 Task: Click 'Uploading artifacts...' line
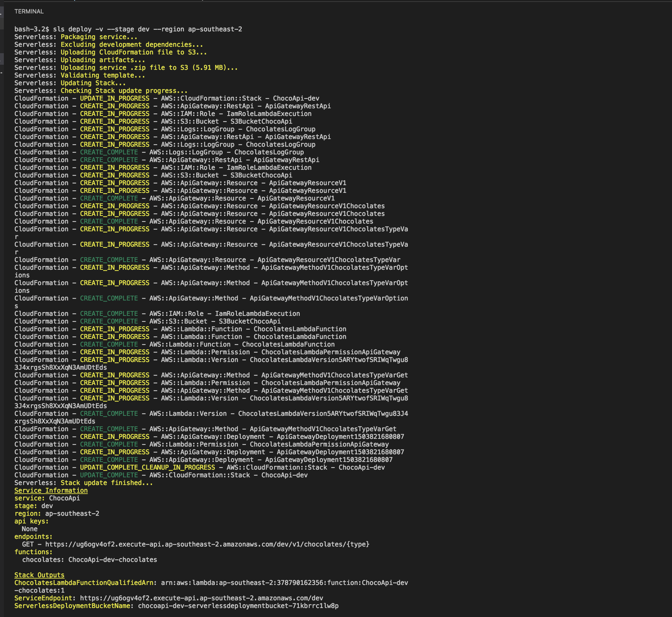pos(80,60)
